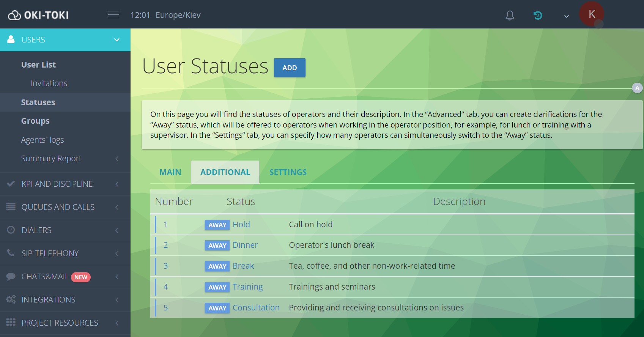
Task: Open the Training status link
Action: point(247,287)
